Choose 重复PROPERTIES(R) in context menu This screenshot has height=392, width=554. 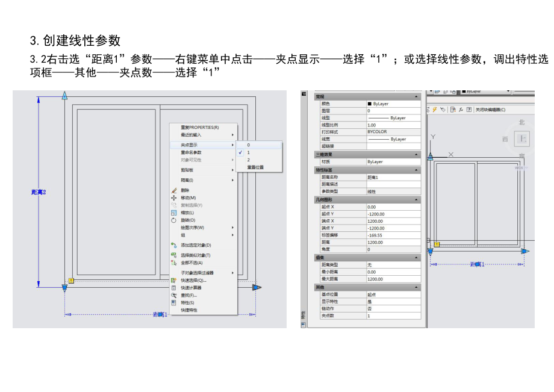pos(203,128)
